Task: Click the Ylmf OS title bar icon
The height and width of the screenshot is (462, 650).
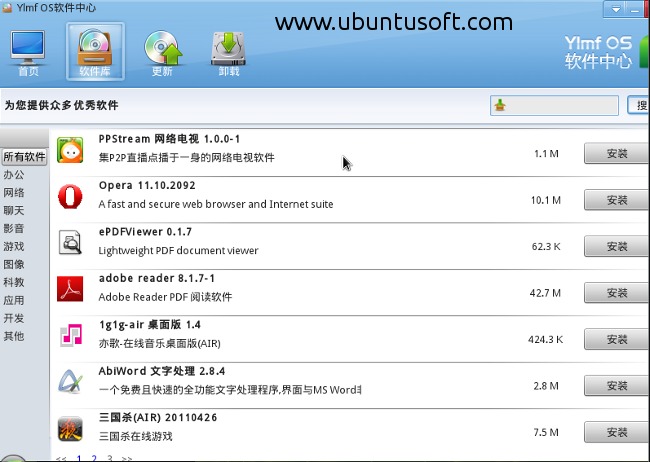Action: coord(7,7)
